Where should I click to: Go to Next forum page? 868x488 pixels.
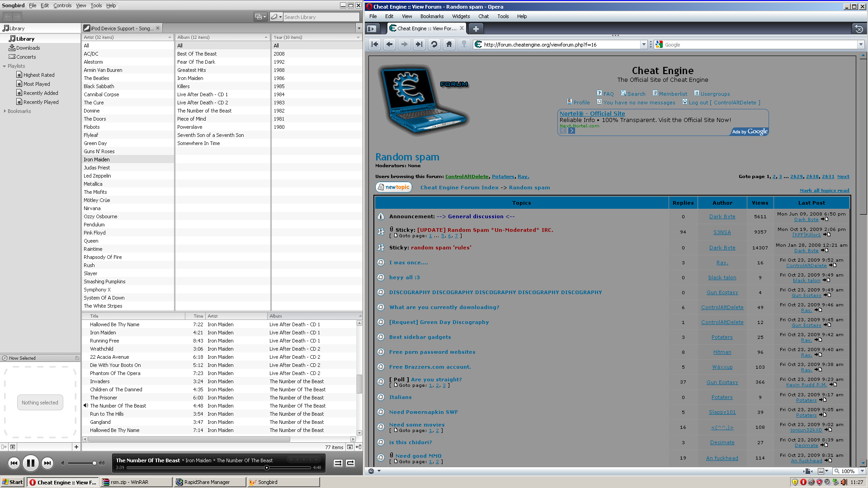tap(843, 177)
